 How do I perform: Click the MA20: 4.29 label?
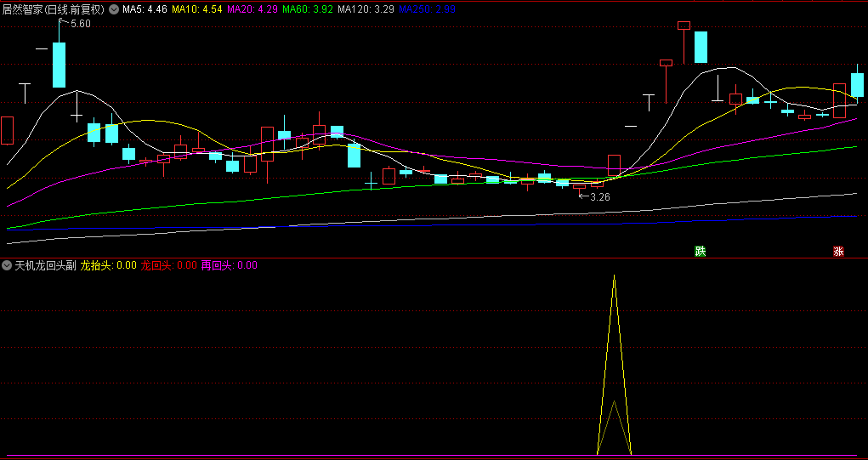252,9
